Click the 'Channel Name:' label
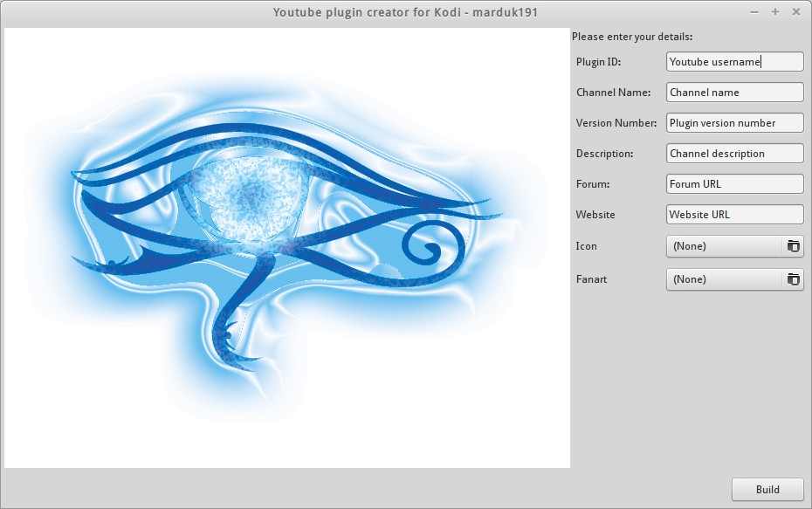This screenshot has width=812, height=509. pyautogui.click(x=613, y=93)
